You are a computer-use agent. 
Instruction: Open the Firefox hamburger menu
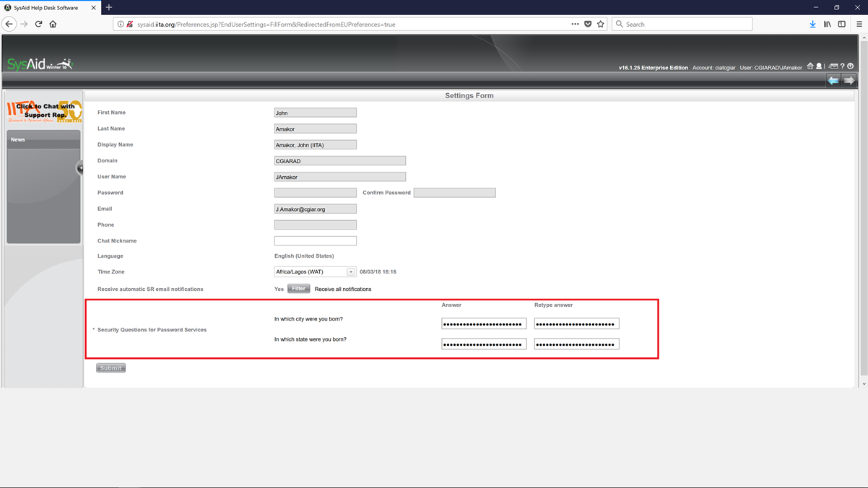[860, 24]
